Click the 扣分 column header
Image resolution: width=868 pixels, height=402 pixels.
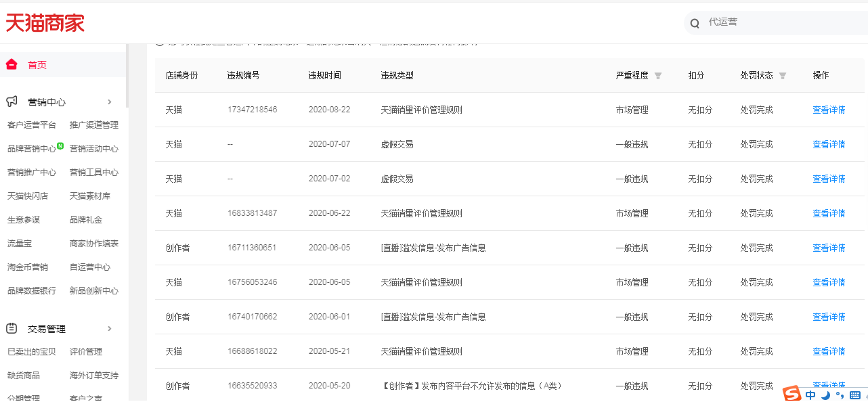click(x=696, y=76)
